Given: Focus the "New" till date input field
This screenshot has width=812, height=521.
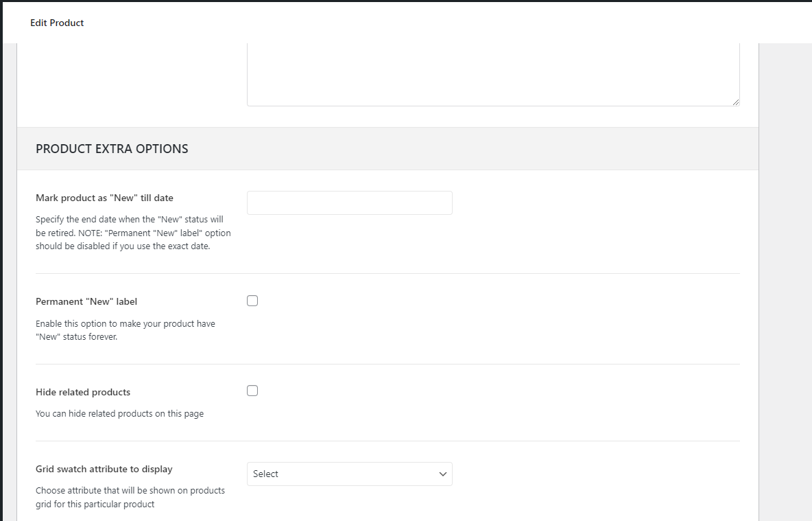Looking at the screenshot, I should click(x=349, y=203).
